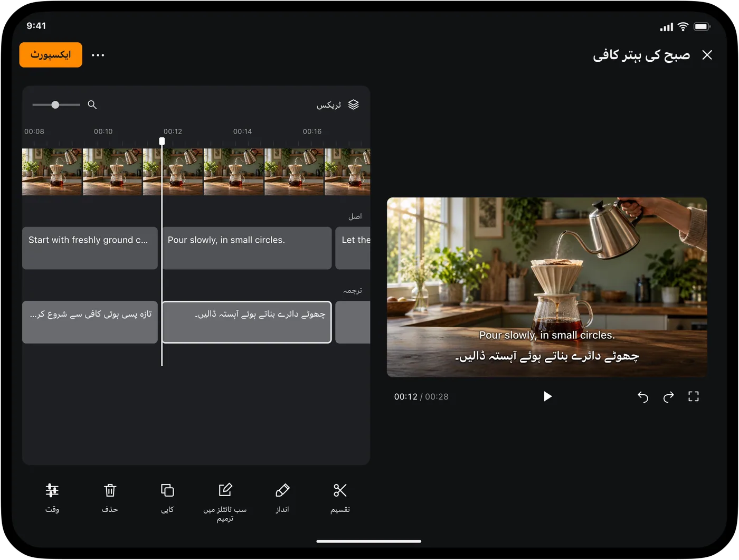Adjust the timeline zoom slider knob
Image resolution: width=739 pixels, height=560 pixels.
coord(55,105)
